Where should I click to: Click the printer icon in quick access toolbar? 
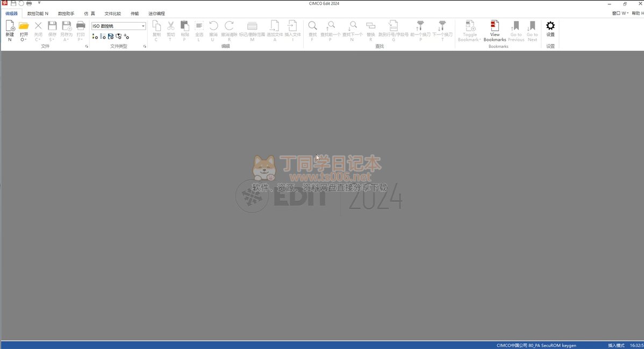29,3
